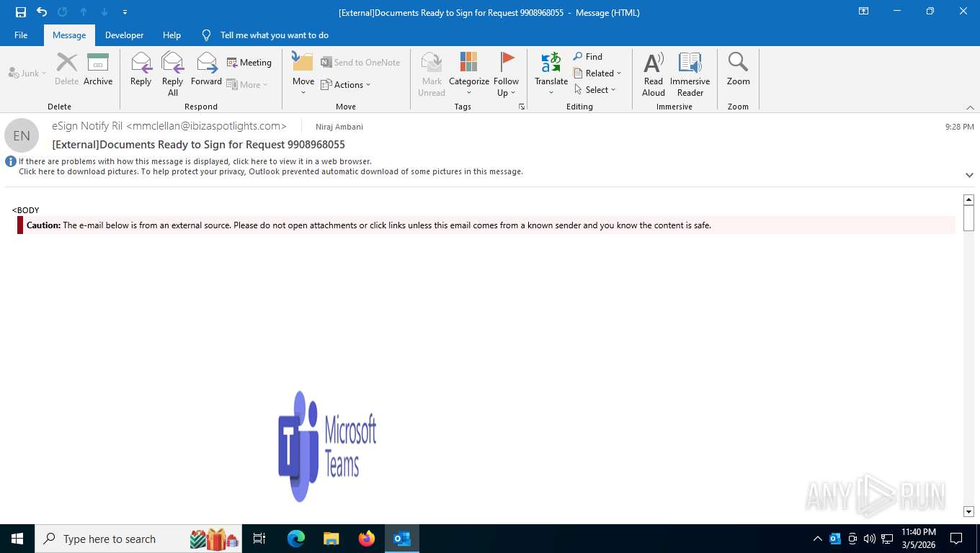Send this message to OneNote
This screenshot has height=553, width=980.
(360, 63)
